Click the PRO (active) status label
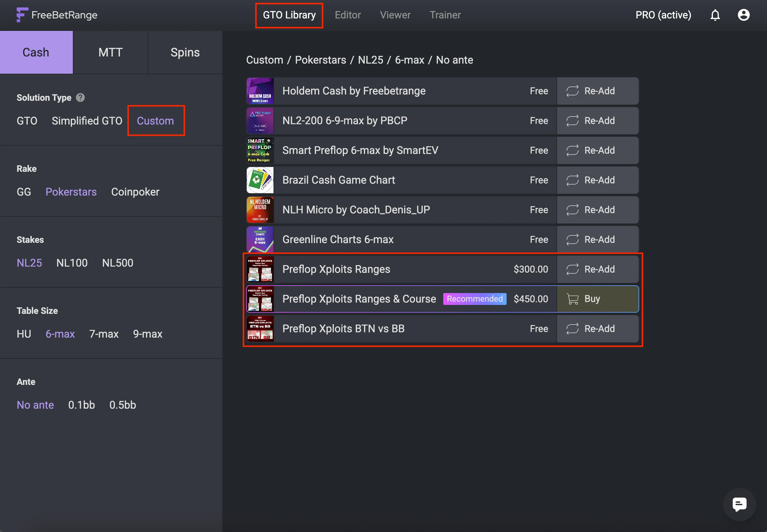767x532 pixels. (x=663, y=15)
